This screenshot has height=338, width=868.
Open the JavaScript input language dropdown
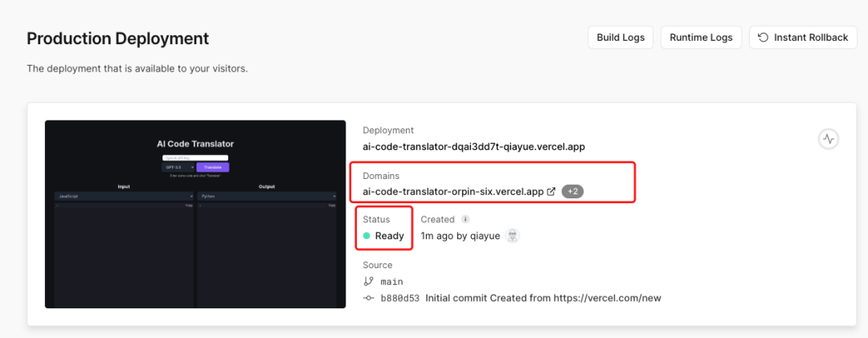[124, 196]
